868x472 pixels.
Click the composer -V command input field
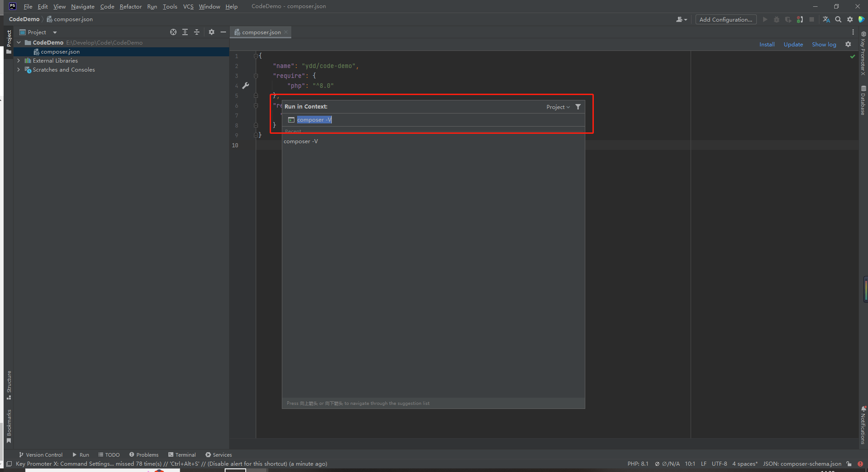point(433,120)
